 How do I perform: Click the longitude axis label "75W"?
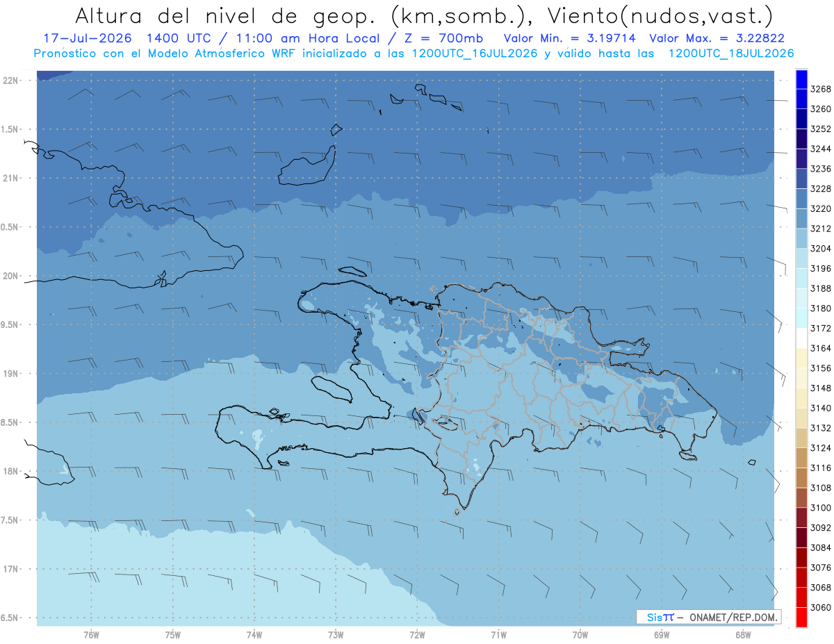pyautogui.click(x=173, y=634)
